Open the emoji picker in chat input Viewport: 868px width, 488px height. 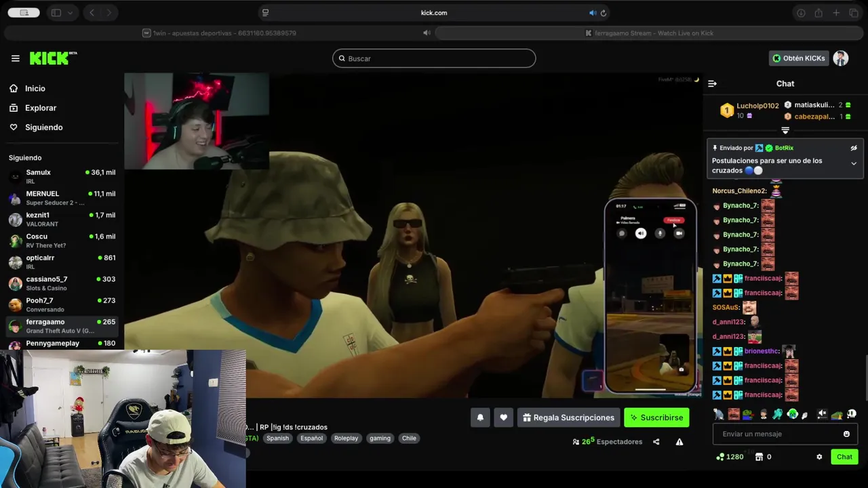click(846, 434)
